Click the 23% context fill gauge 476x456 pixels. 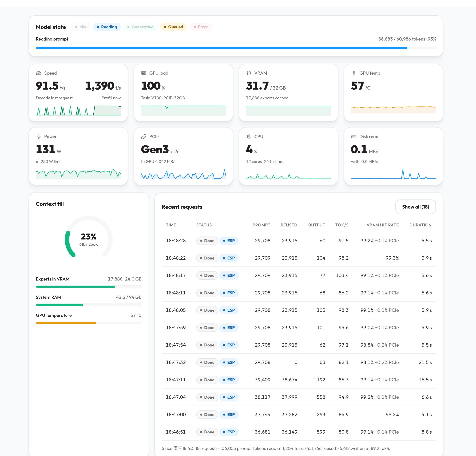(x=89, y=237)
